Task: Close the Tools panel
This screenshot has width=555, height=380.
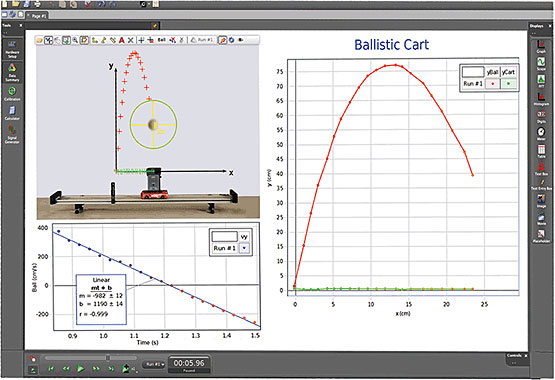Action: (21, 25)
